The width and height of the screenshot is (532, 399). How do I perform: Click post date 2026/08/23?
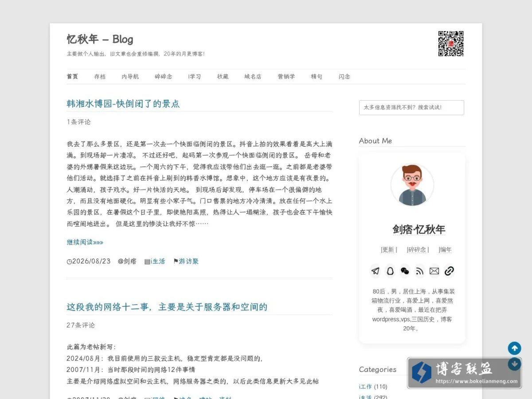pyautogui.click(x=91, y=261)
